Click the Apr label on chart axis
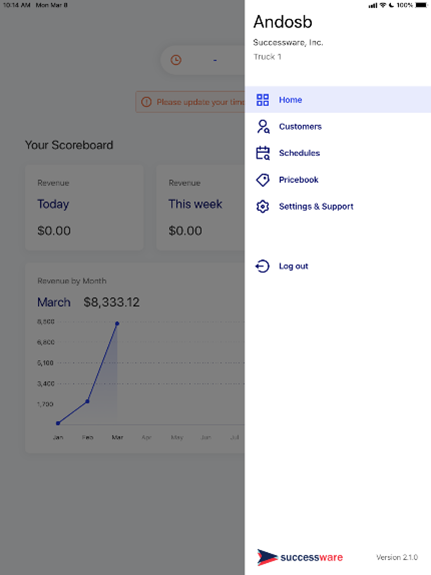Viewport: 431px width, 575px height. [147, 437]
